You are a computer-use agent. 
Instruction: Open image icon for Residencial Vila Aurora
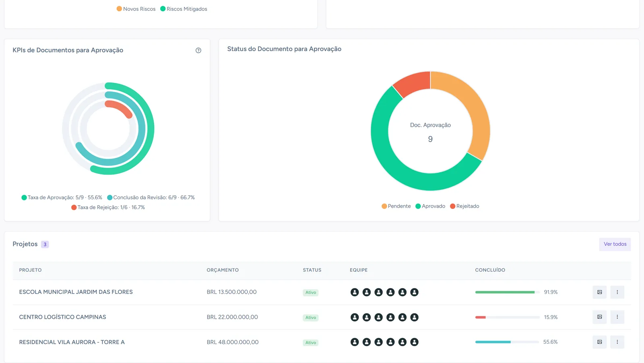tap(599, 342)
